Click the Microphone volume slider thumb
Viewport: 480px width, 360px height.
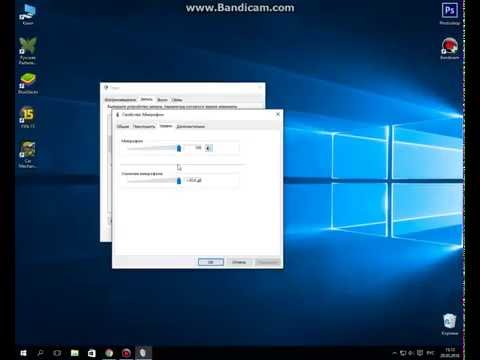click(x=179, y=148)
